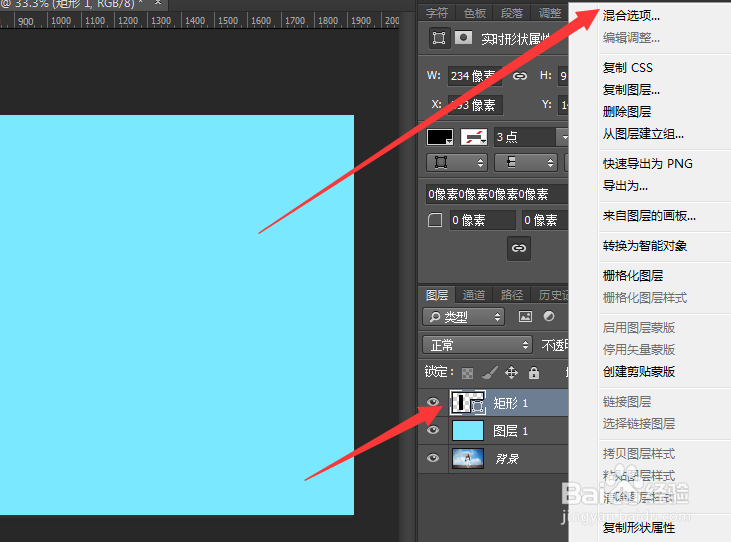The image size is (731, 542).
Task: Choose 删除图层 to delete layer
Action: (627, 111)
